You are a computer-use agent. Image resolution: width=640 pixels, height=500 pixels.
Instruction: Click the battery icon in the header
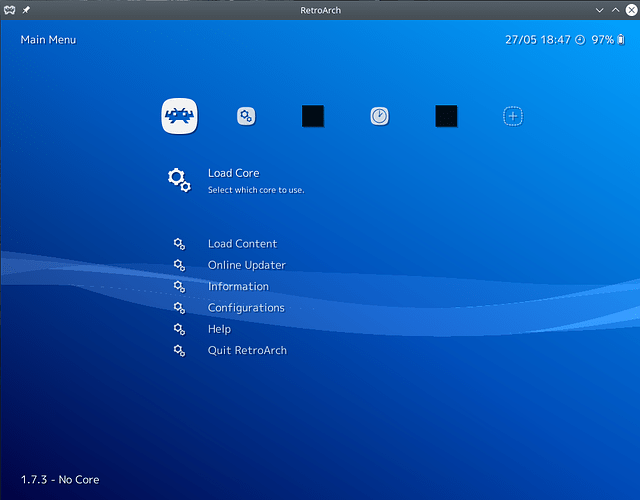coord(621,40)
